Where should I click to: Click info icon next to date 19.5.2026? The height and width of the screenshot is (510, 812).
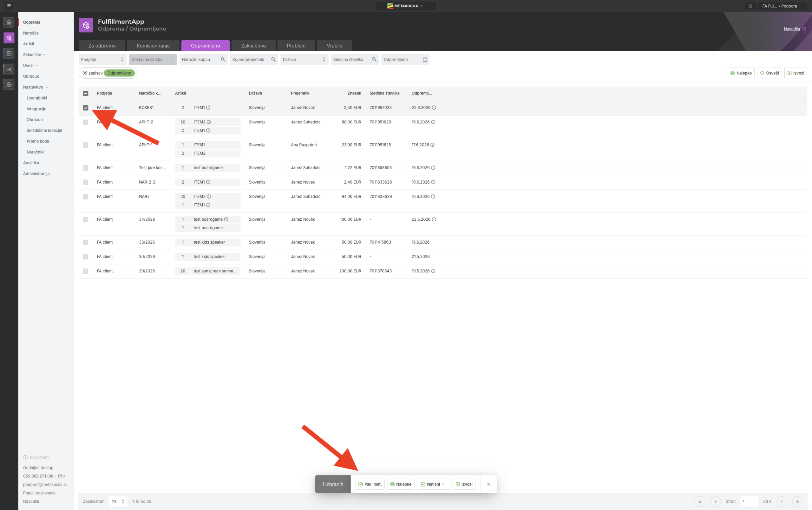433,271
